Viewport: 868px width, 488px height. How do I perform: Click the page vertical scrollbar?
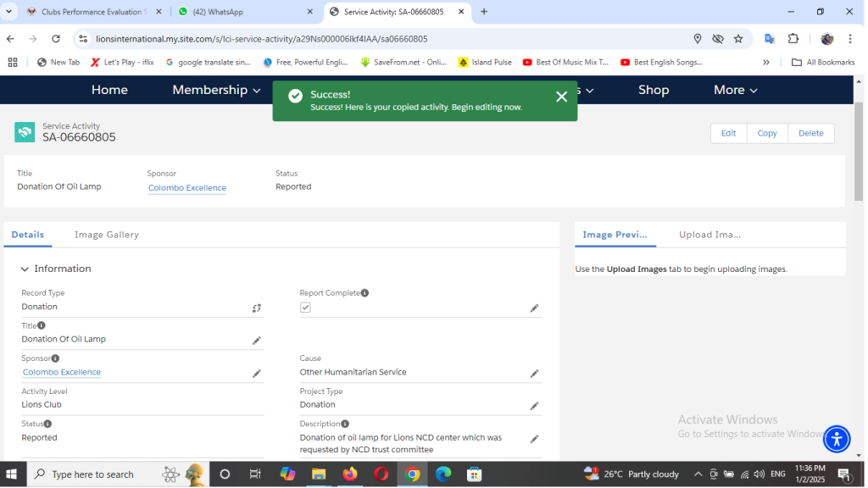(860, 152)
